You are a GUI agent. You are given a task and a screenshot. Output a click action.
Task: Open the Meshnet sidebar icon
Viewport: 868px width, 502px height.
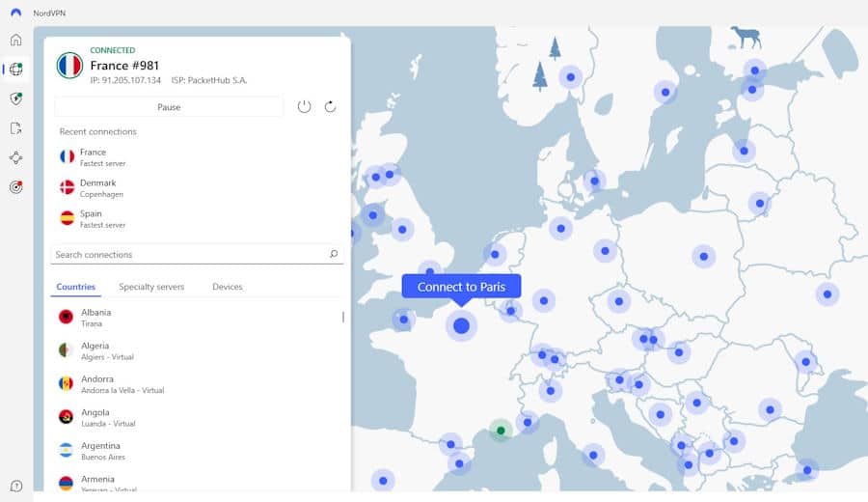[16, 158]
